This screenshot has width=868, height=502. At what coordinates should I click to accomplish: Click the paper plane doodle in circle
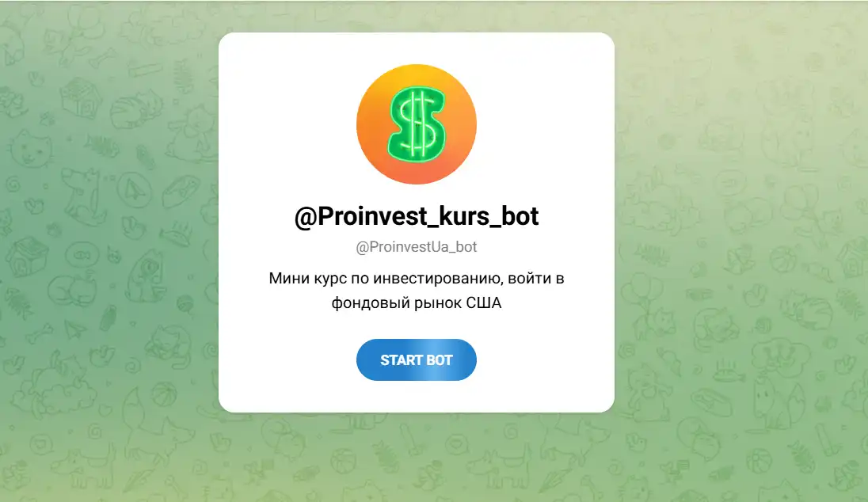(134, 190)
